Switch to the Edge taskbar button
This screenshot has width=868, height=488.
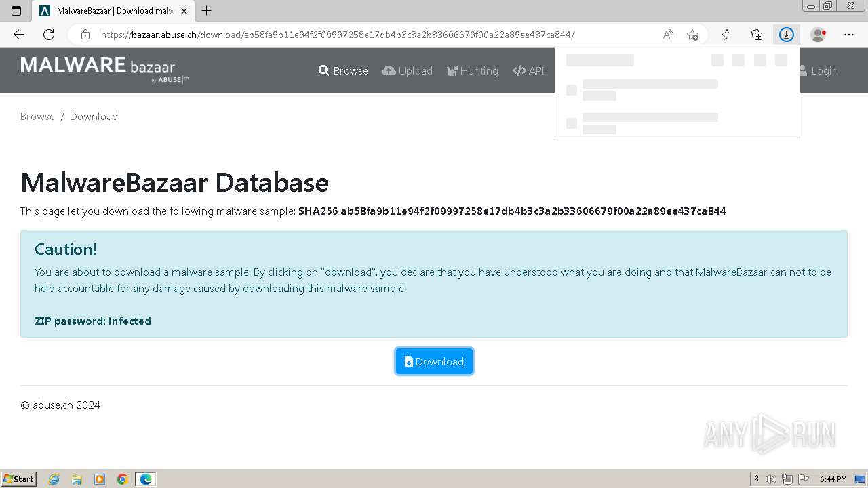coord(146,479)
